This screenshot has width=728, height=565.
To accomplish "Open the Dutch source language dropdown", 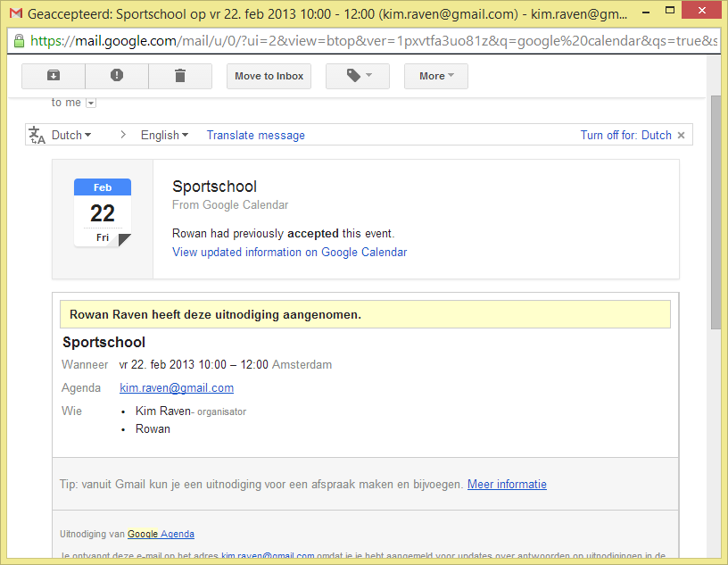I will coord(71,135).
